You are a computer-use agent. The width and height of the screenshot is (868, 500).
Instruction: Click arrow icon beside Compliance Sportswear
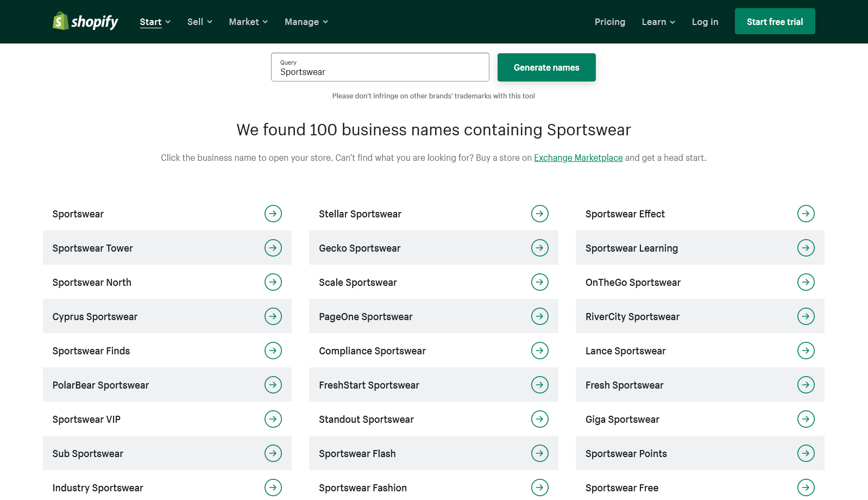[x=539, y=351]
